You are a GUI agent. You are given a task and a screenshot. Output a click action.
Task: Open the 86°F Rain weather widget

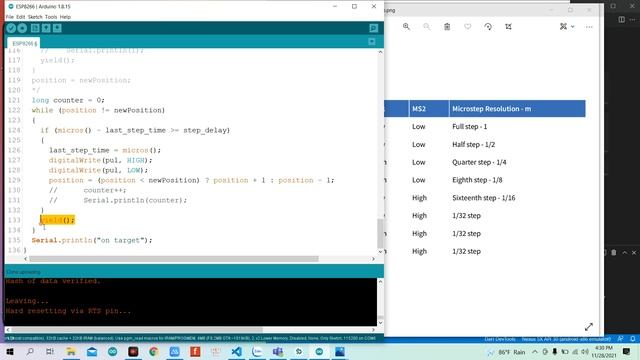point(506,352)
